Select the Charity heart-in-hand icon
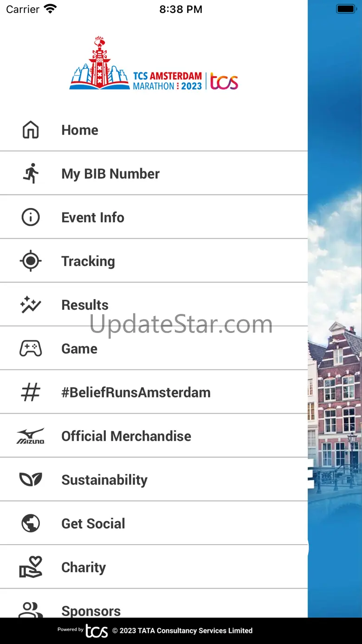This screenshot has height=644, width=362. [31, 567]
